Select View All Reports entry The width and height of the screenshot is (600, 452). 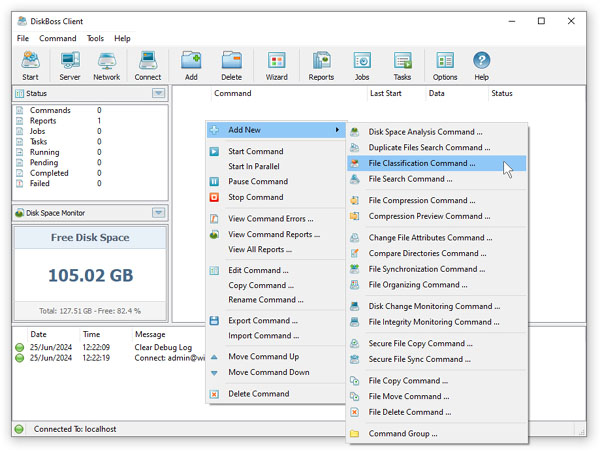click(276, 249)
